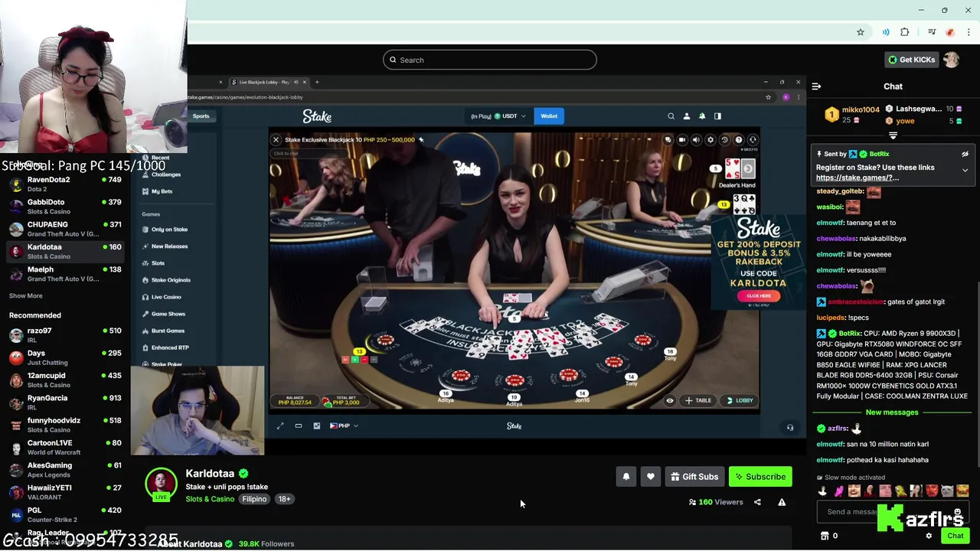Open blackjack game history clock icon
This screenshot has height=551, width=980.
(724, 140)
